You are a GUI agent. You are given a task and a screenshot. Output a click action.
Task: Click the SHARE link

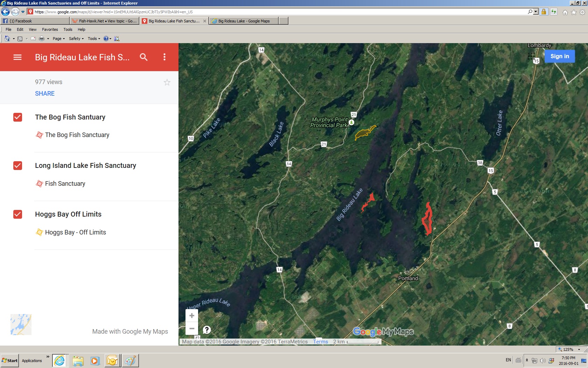pyautogui.click(x=45, y=94)
